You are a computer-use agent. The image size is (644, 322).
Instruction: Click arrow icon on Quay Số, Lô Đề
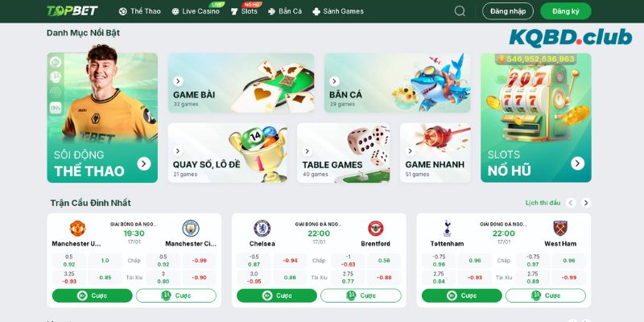tap(178, 151)
